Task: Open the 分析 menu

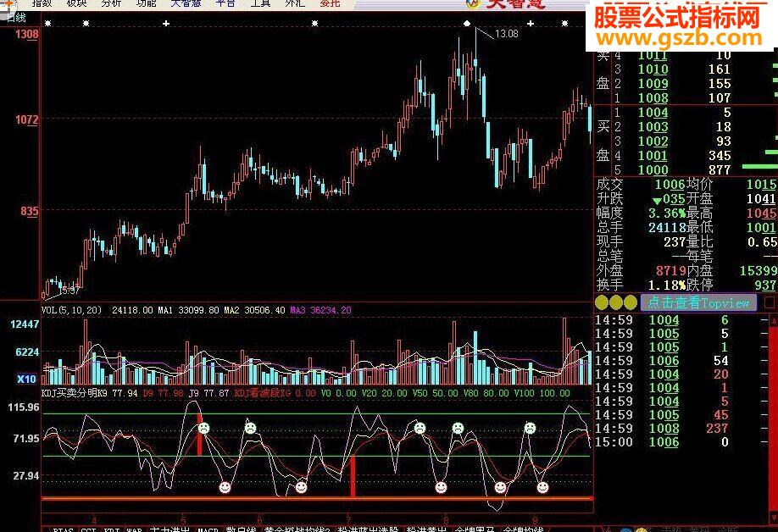Action: (x=111, y=3)
